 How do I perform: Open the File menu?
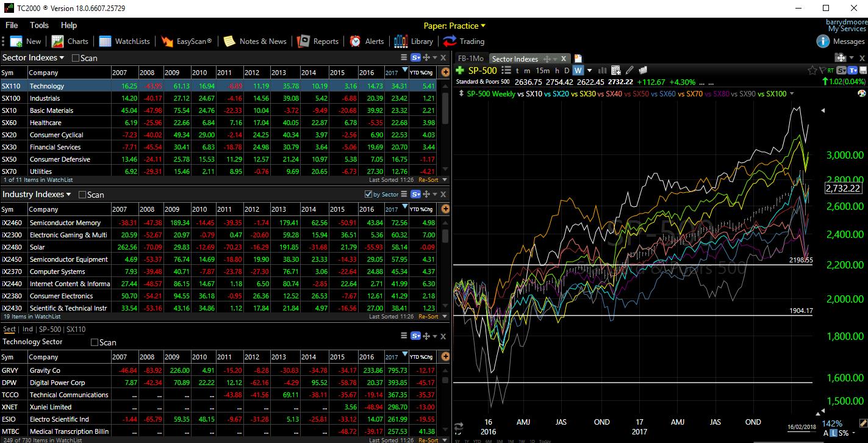click(x=12, y=25)
